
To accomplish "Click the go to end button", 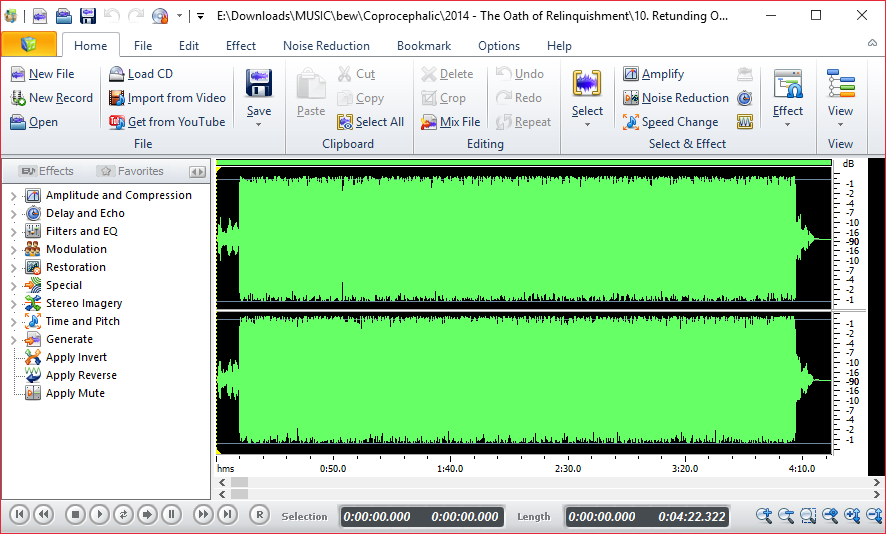I will 227,514.
